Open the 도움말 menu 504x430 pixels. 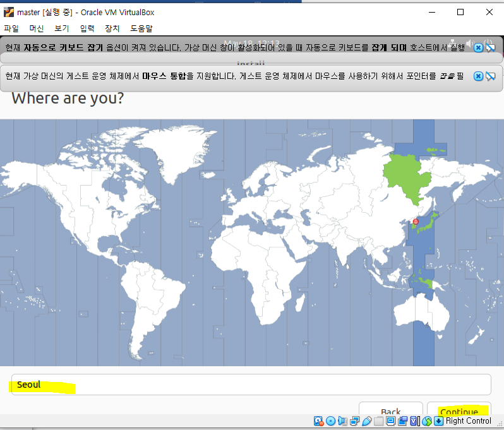(x=141, y=28)
